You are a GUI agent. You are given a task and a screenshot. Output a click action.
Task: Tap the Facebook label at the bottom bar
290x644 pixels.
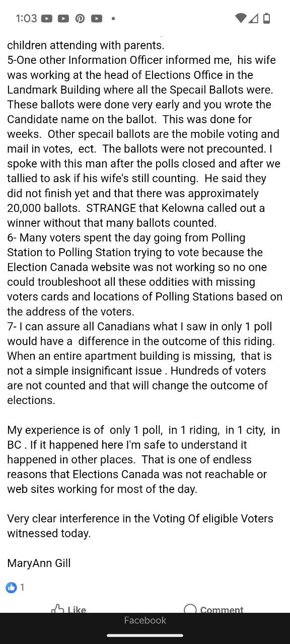pos(145,620)
